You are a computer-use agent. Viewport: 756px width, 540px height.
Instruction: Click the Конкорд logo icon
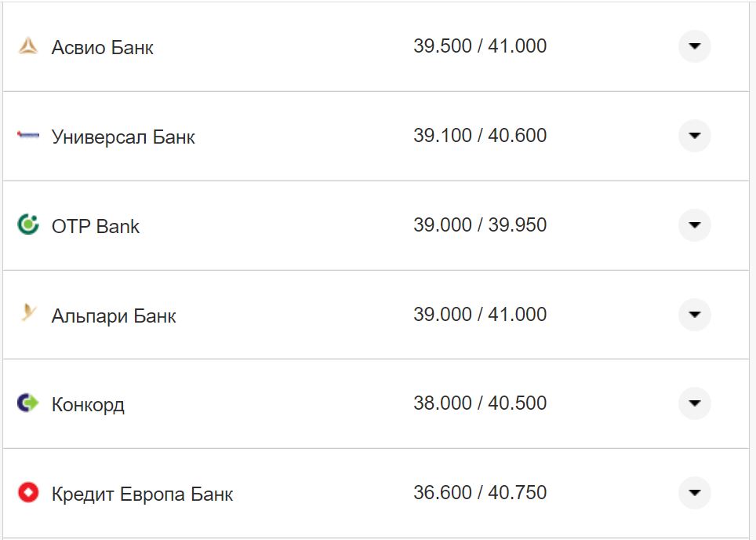(x=28, y=403)
